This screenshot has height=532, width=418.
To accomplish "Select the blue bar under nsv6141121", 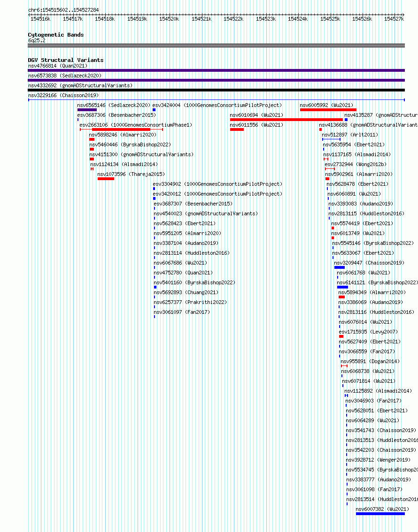I will [342, 287].
